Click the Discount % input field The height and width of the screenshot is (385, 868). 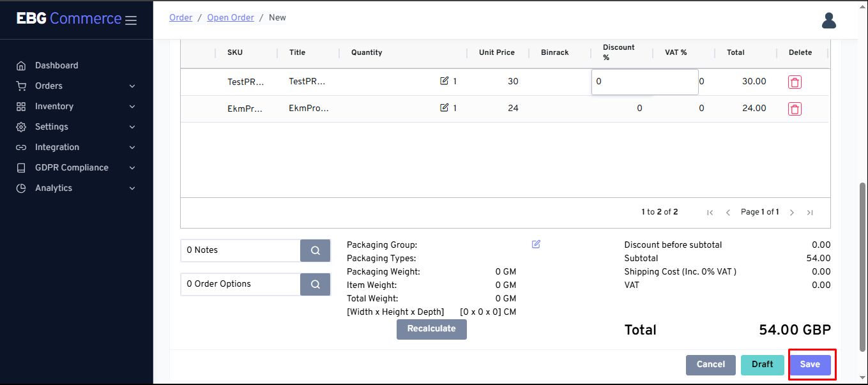[x=644, y=82]
